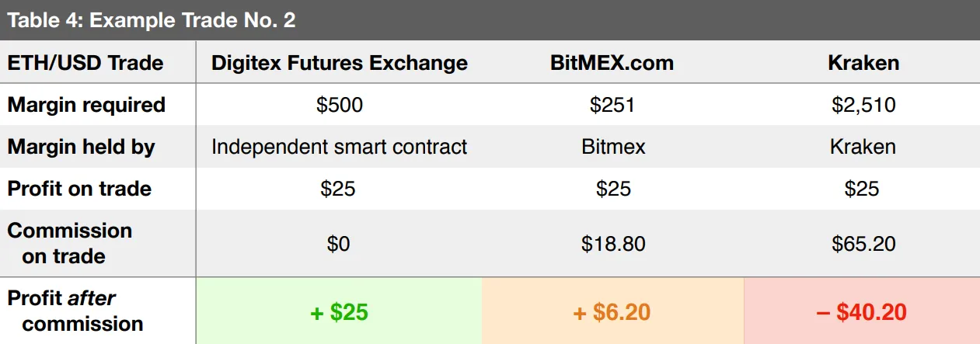Select the $65.20 commission cell
980x344 pixels.
(x=863, y=244)
